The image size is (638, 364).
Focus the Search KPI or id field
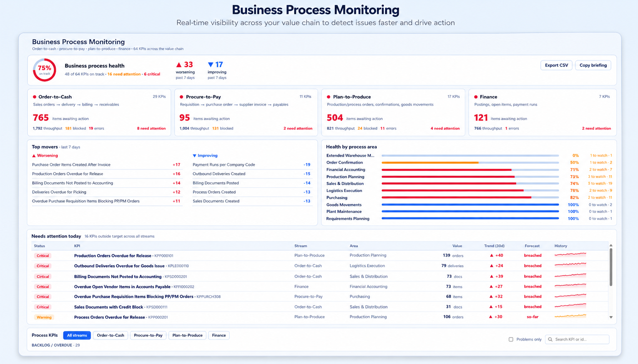pos(577,339)
